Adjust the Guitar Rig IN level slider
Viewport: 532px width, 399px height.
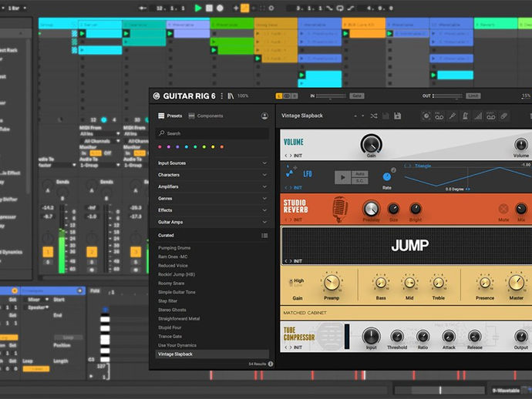click(x=331, y=96)
